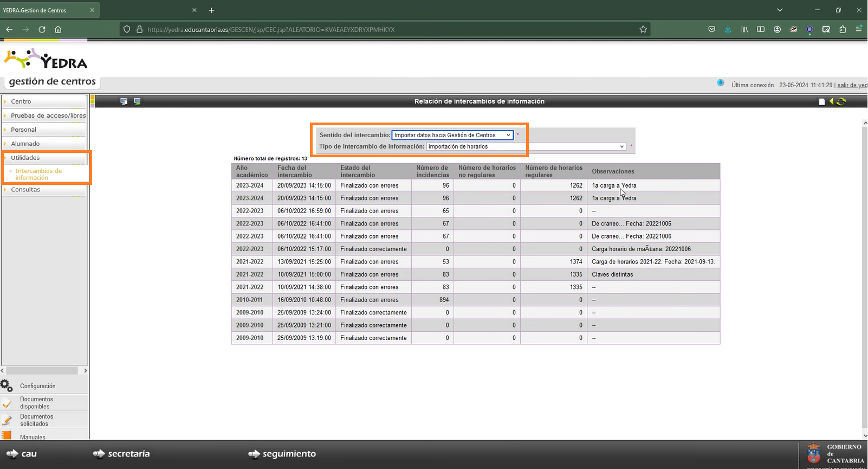Select the row dated 25/09/2009 13:24:00

click(x=476, y=312)
